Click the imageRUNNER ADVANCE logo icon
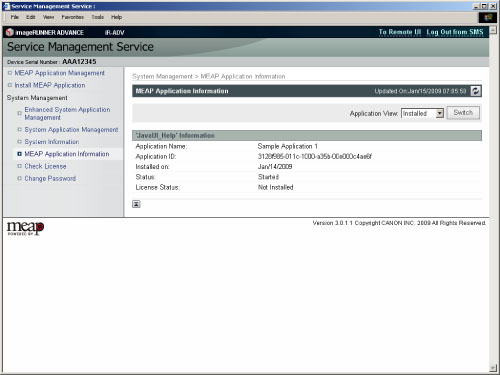500x375 pixels. [10, 32]
